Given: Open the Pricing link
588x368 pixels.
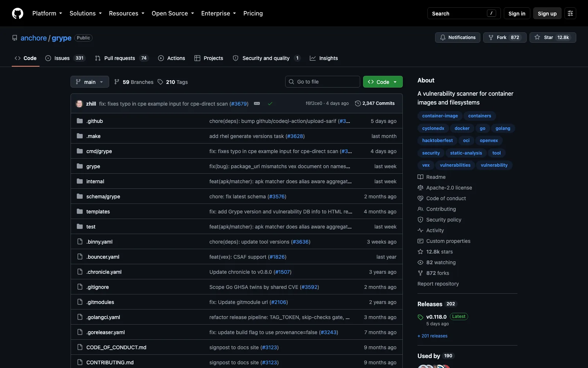Looking at the screenshot, I should 253,13.
